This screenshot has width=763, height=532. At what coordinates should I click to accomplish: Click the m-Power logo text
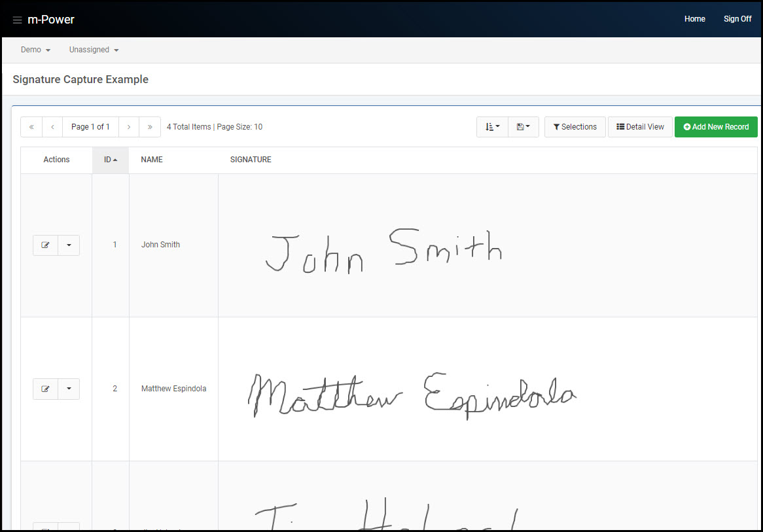(x=50, y=20)
